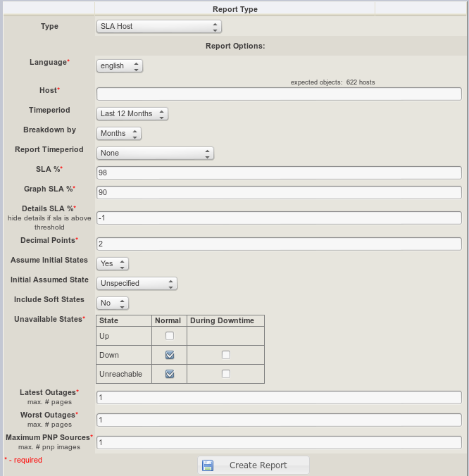Focus the Latest Outages input field
The height and width of the screenshot is (476, 469).
coord(279,398)
